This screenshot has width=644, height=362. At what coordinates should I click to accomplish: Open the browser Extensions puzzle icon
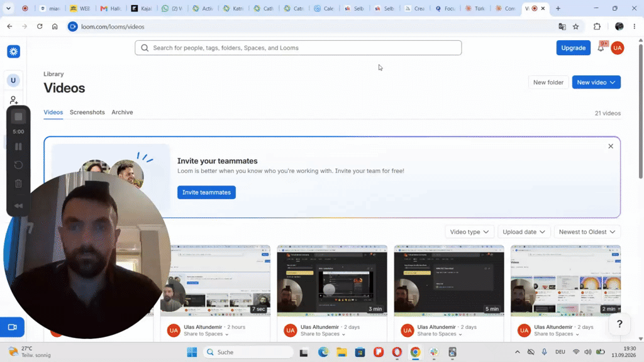click(x=597, y=26)
